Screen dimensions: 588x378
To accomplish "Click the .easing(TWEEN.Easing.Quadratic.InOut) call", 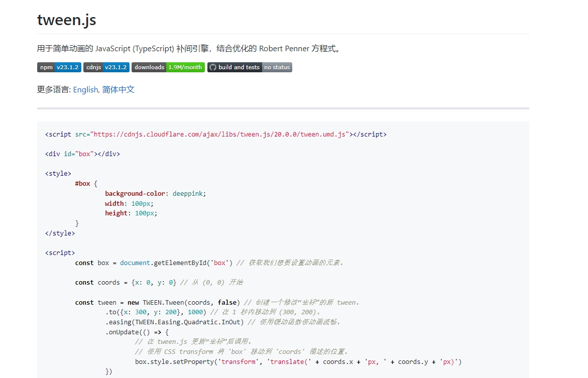I will [174, 322].
